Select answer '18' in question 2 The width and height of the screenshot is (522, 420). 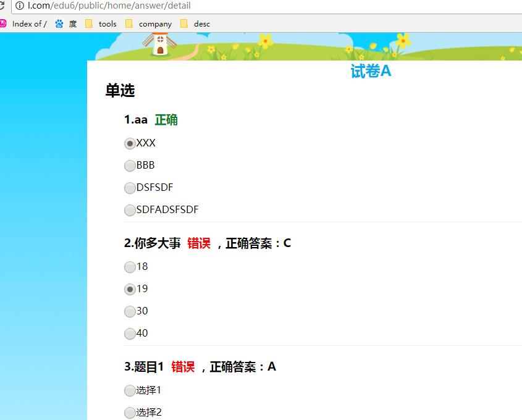click(130, 267)
